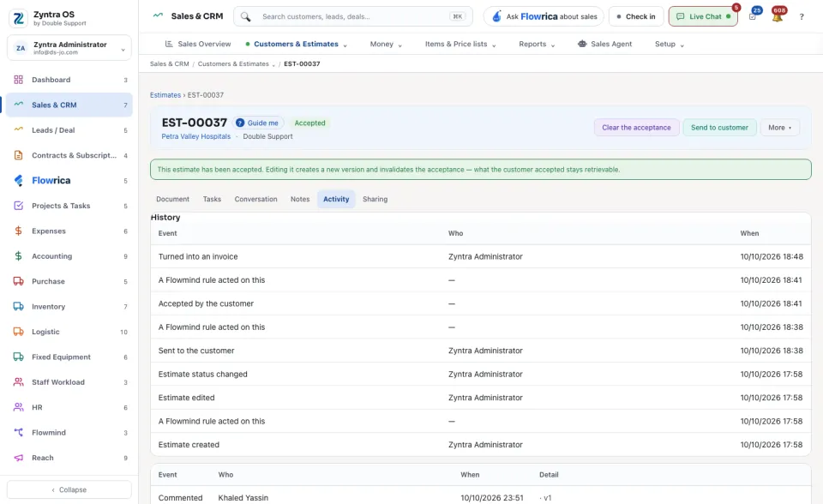The height and width of the screenshot is (504, 823).
Task: Switch to the Document tab
Action: pyautogui.click(x=172, y=199)
